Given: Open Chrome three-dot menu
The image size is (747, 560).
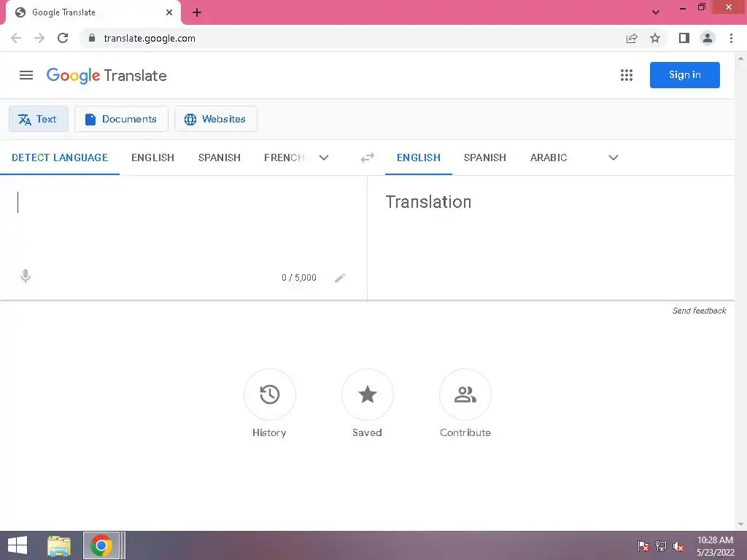Looking at the screenshot, I should point(731,38).
